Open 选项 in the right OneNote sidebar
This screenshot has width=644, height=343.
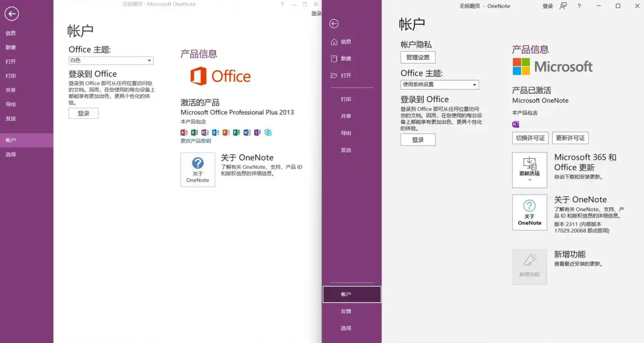pos(352,328)
